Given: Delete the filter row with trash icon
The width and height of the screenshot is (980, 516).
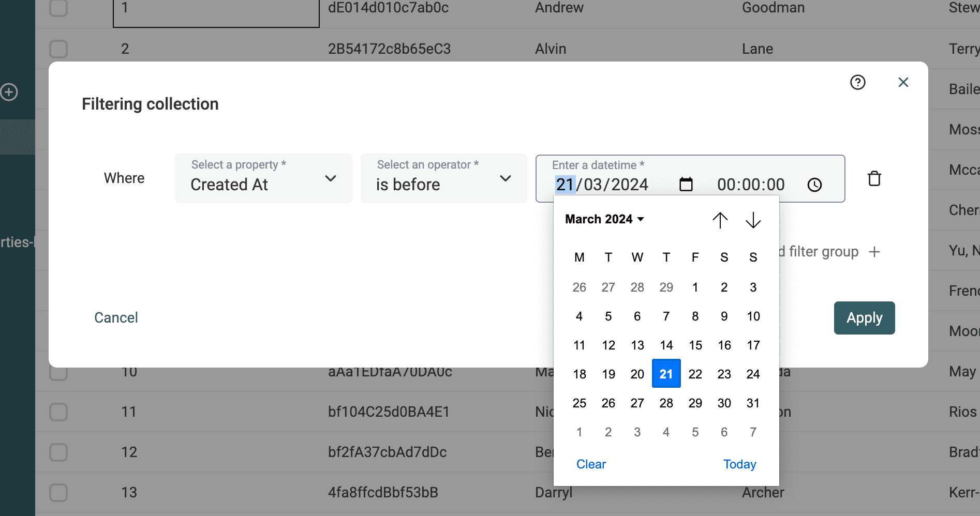Looking at the screenshot, I should (x=874, y=178).
